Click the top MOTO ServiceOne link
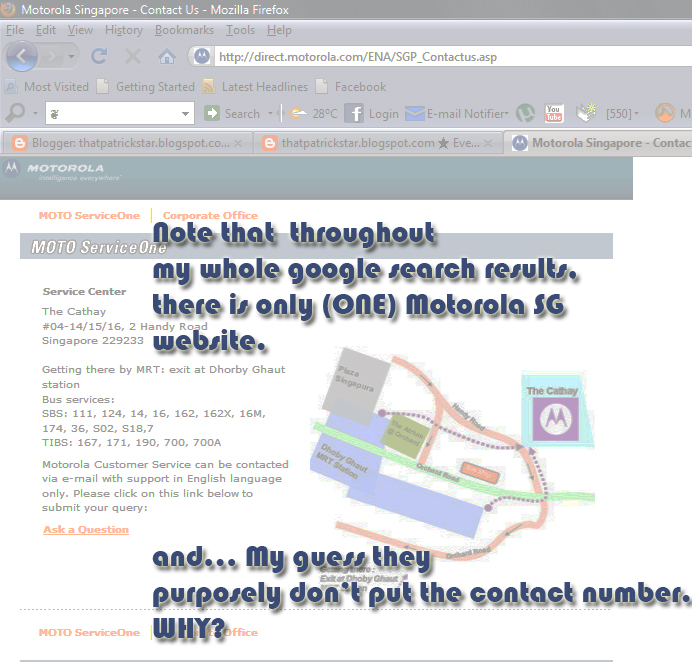The width and height of the screenshot is (692, 662). 89,215
